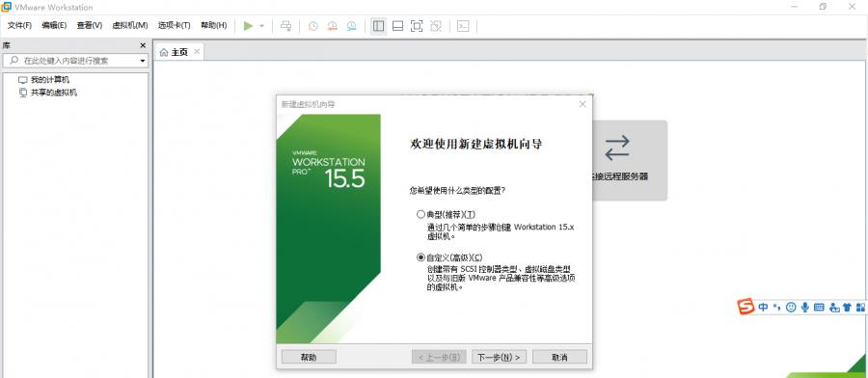Click the Unity mode icon
The width and height of the screenshot is (868, 378).
pos(436,26)
